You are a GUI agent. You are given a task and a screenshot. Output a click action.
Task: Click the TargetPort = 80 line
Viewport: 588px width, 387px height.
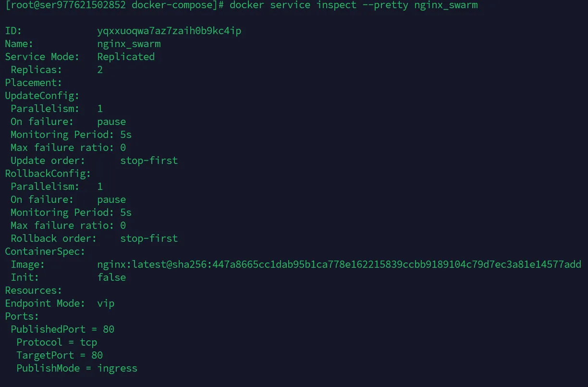point(60,355)
